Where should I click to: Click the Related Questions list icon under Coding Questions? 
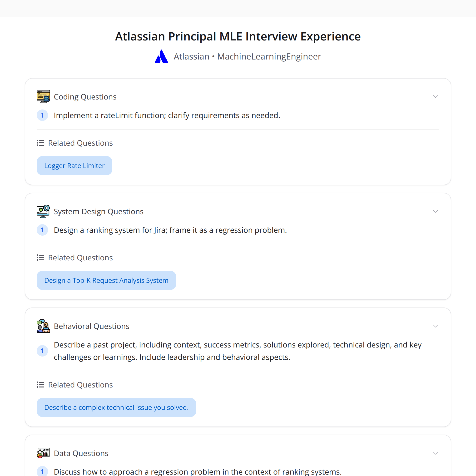[40, 143]
